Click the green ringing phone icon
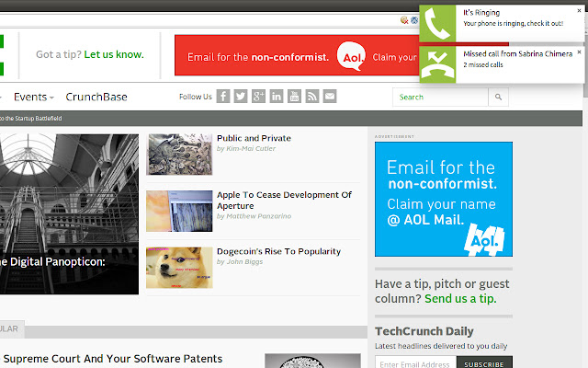Image resolution: width=588 pixels, height=368 pixels. [x=437, y=24]
